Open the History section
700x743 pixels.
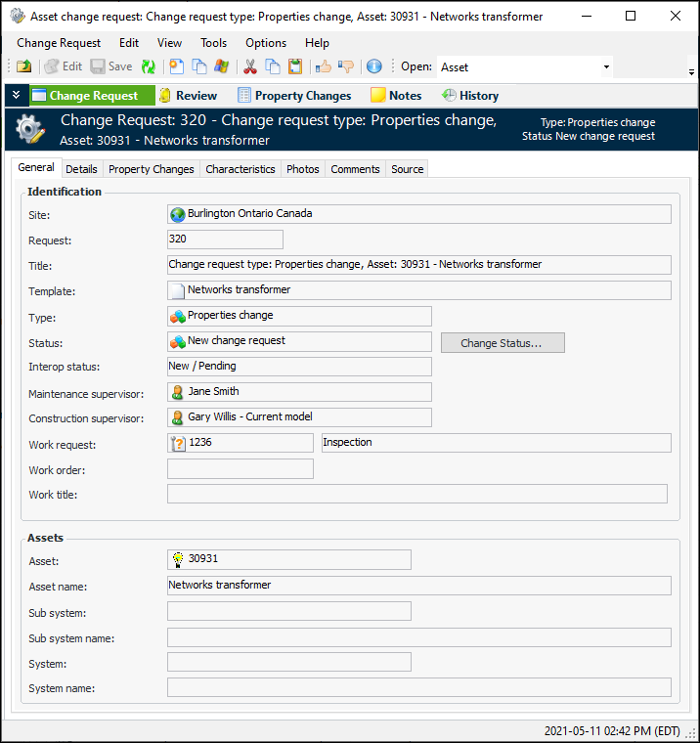(x=470, y=96)
